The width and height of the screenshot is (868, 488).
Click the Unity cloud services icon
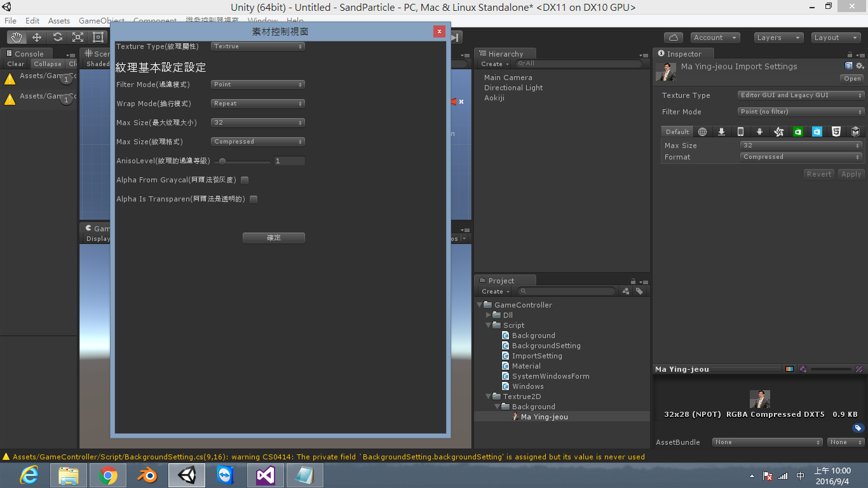pos(673,37)
